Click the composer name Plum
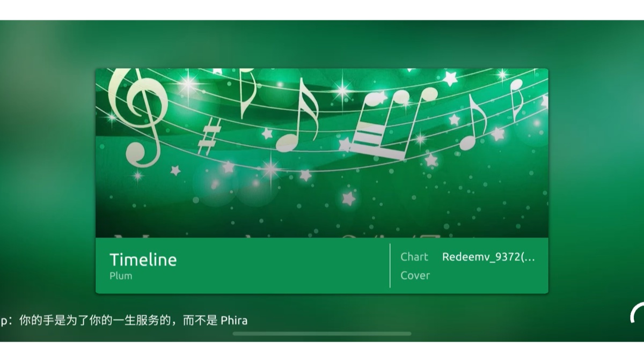 click(x=121, y=276)
